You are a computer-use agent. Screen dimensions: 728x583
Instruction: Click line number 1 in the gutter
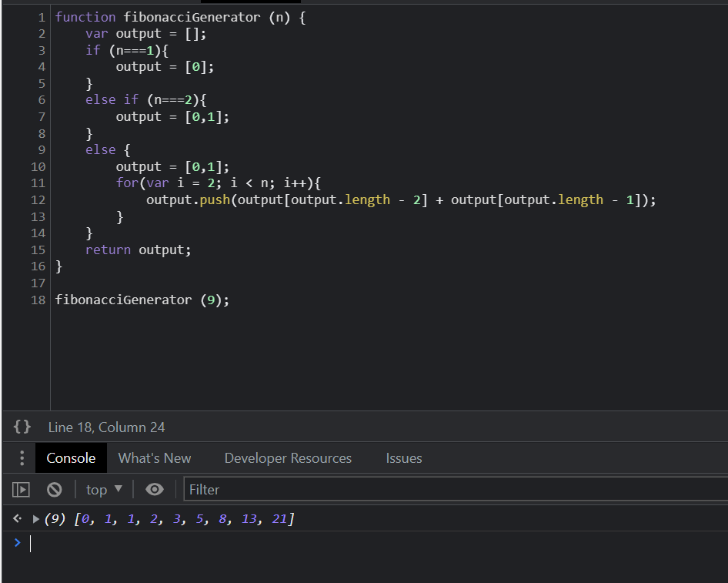42,18
